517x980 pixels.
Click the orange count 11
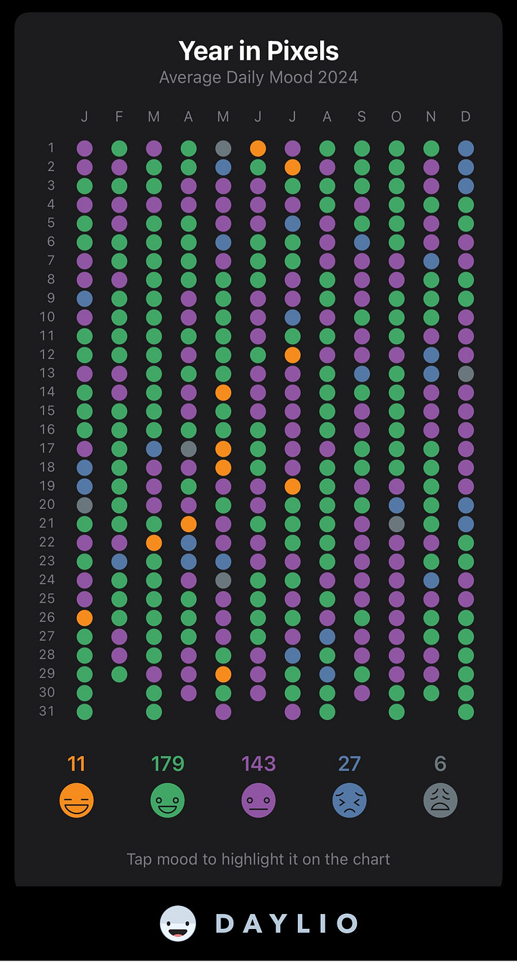click(77, 763)
